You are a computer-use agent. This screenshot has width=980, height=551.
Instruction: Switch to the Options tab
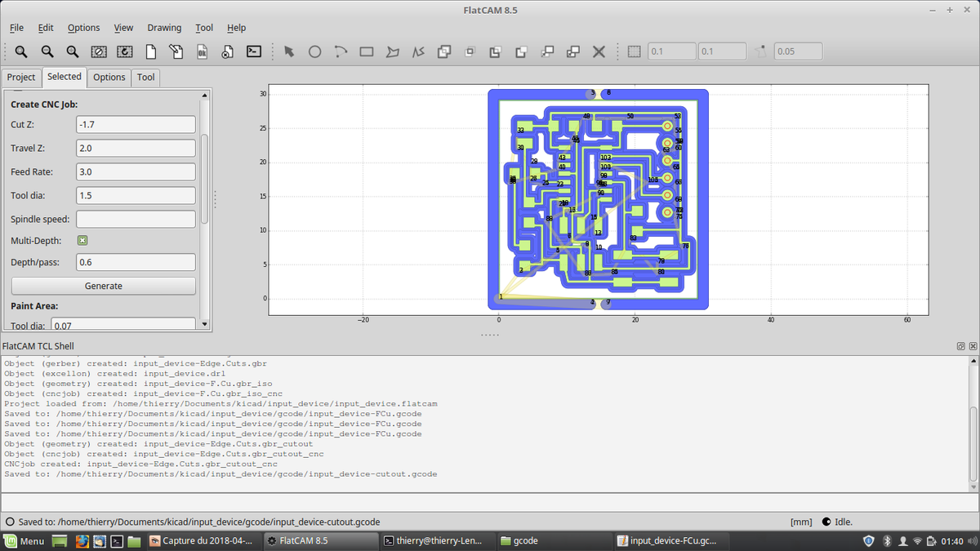[109, 77]
